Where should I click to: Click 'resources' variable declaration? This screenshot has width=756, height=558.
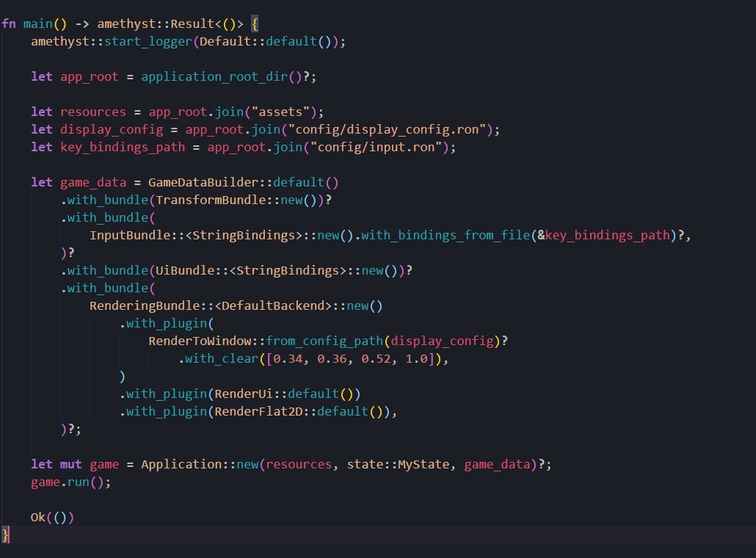point(93,112)
